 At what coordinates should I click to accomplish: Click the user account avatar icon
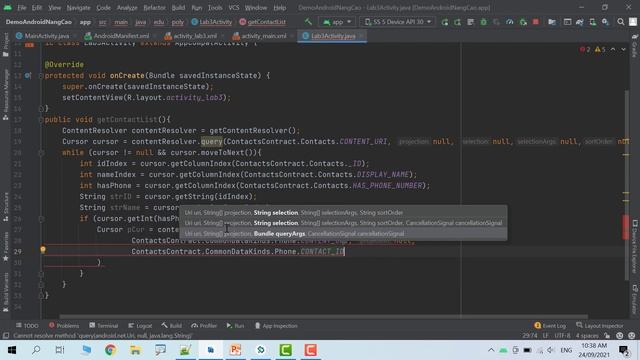633,22
